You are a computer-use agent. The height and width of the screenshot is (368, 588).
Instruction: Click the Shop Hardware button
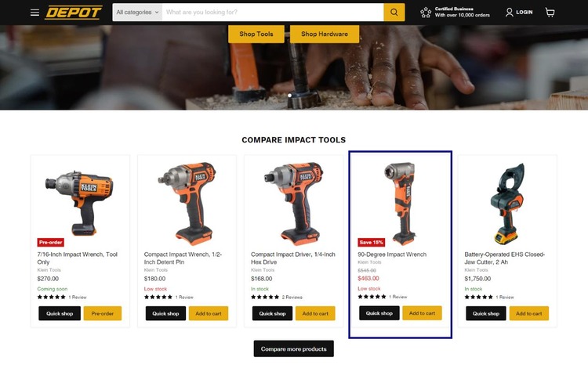pos(325,34)
